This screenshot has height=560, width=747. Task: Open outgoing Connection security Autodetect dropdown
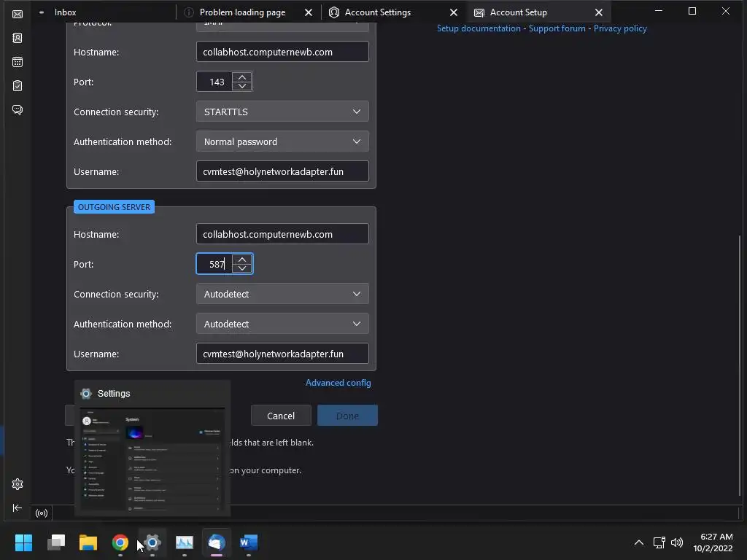click(282, 294)
